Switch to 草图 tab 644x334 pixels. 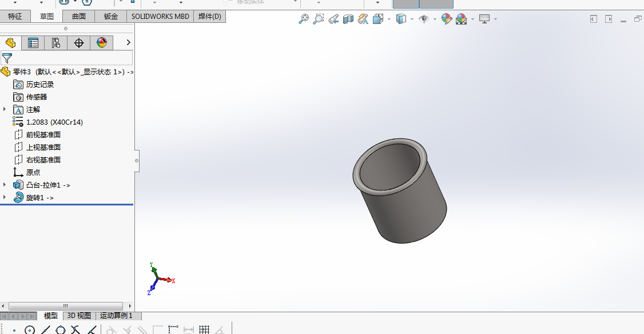(47, 17)
